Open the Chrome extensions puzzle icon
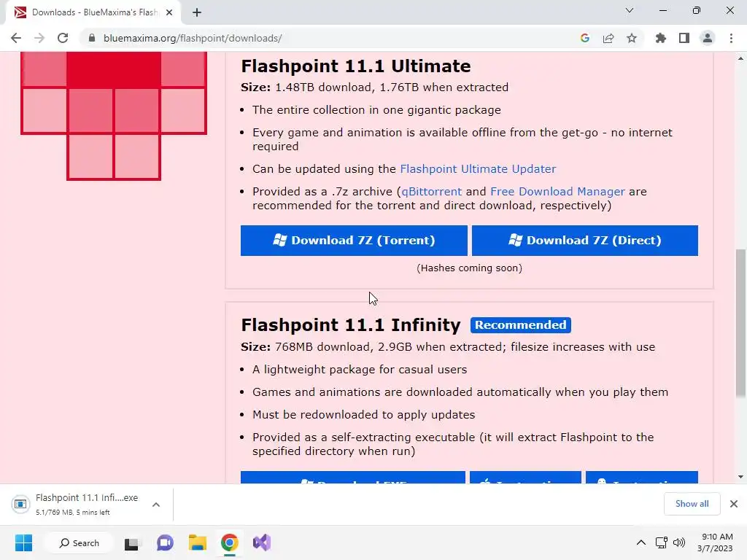 coord(661,38)
